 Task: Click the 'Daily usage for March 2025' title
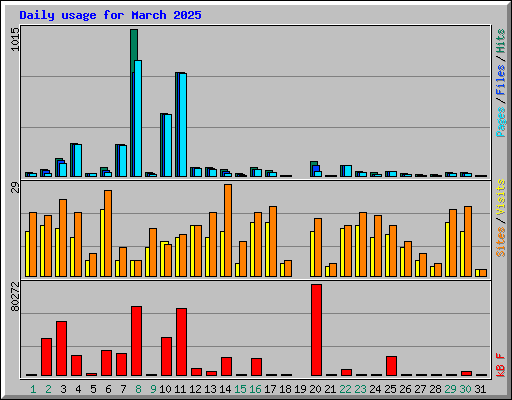pos(110,15)
